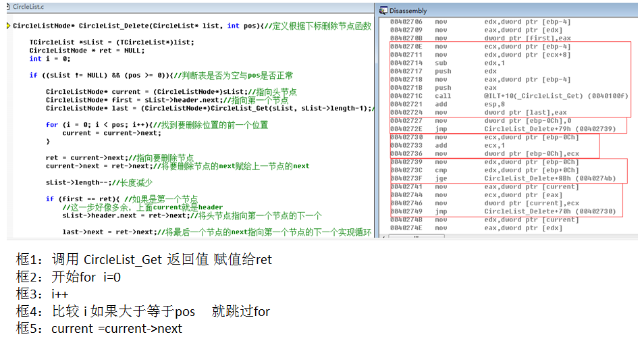The height and width of the screenshot is (345, 644).
Task: Click disassembly address 00402744
Action: pos(406,194)
